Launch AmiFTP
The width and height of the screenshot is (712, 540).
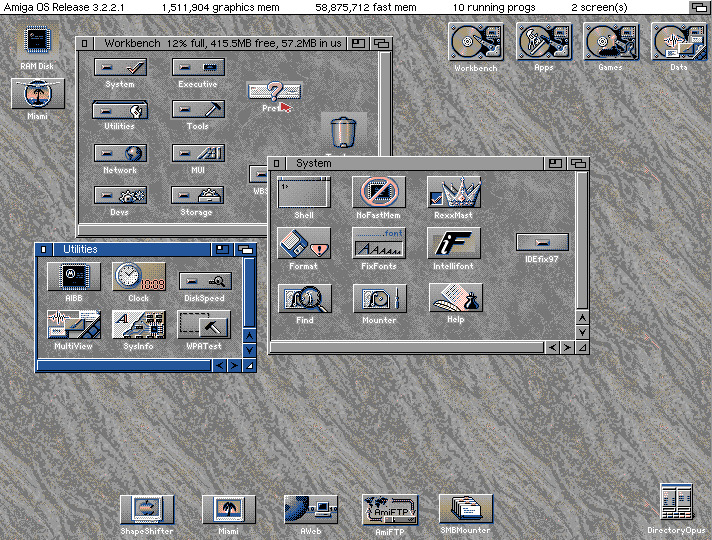[390, 510]
